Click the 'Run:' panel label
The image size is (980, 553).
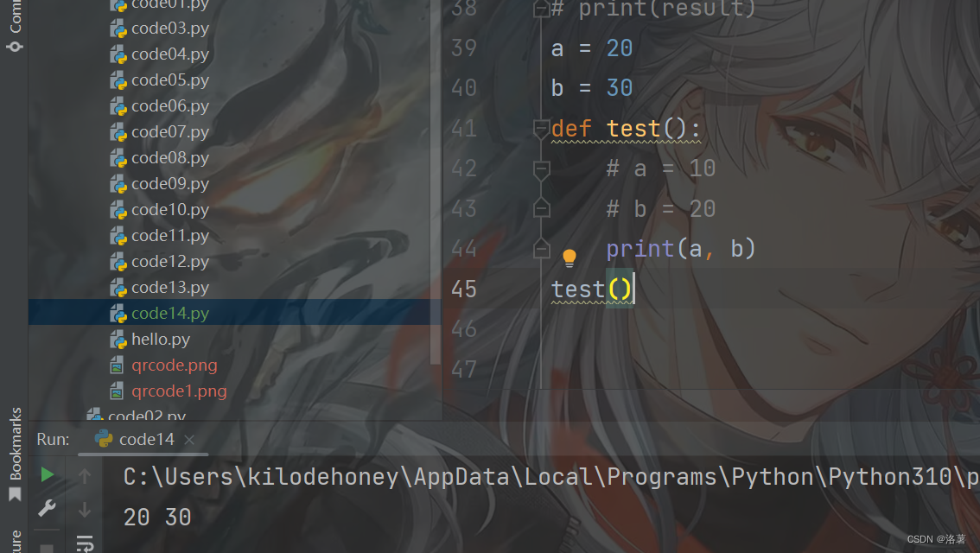click(53, 439)
